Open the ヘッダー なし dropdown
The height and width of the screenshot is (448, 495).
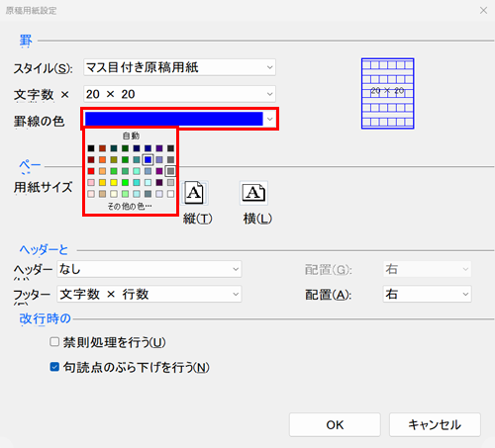[149, 269]
